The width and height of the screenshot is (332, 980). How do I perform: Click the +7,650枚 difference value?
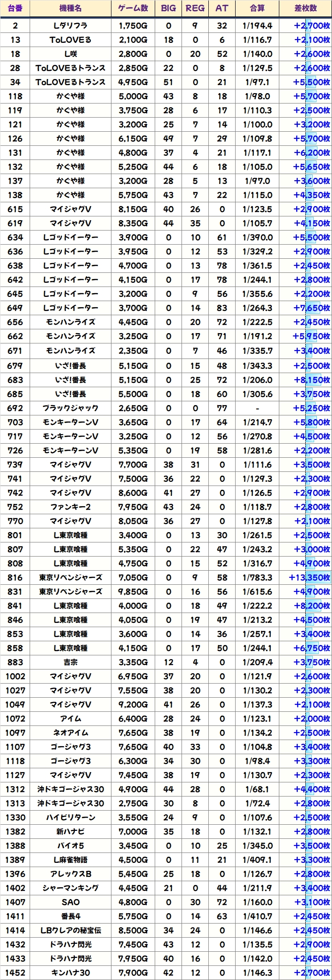[311, 308]
